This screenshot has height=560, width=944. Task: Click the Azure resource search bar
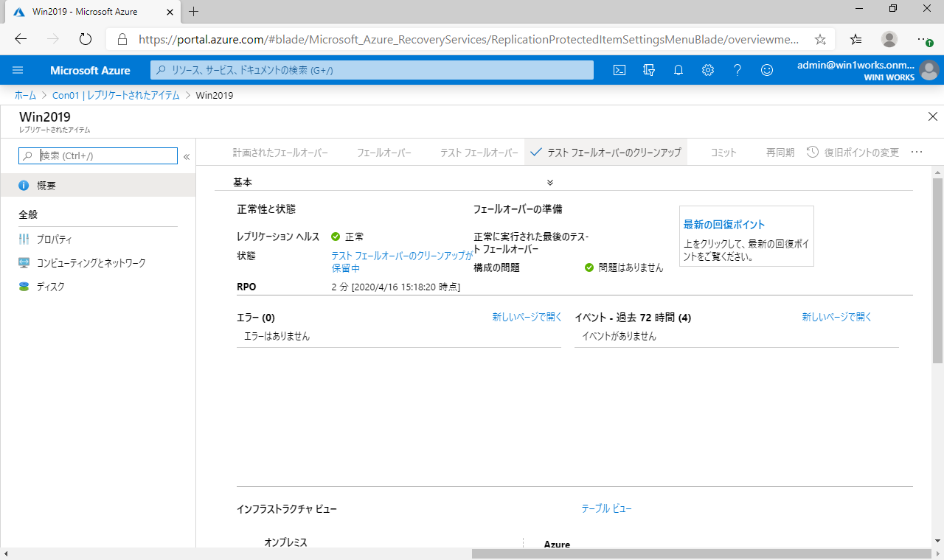coord(372,70)
